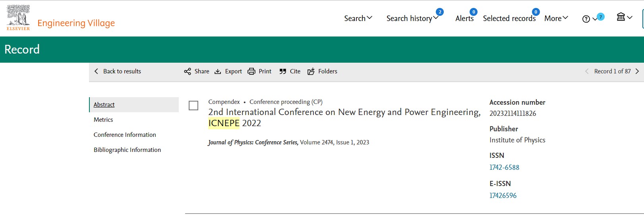Open Engineering Village home link

pos(76,23)
